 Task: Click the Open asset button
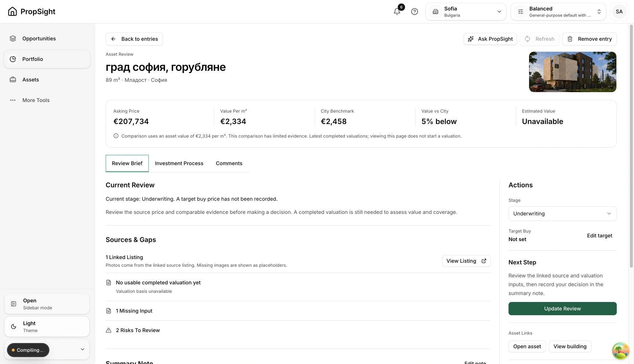point(527,346)
